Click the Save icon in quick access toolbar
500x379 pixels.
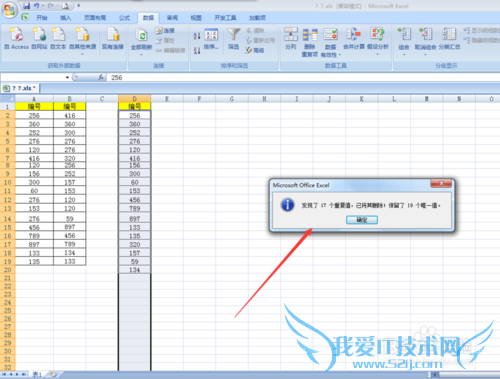tap(27, 6)
